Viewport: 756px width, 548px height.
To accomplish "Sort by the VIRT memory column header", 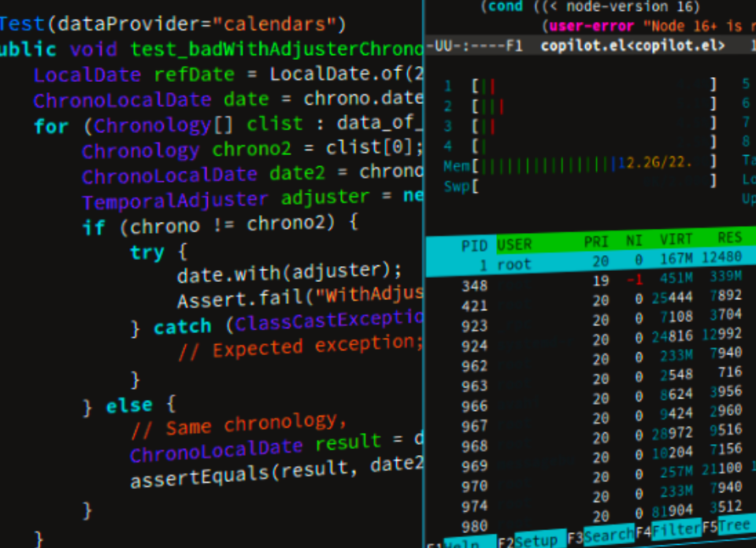I will [676, 239].
